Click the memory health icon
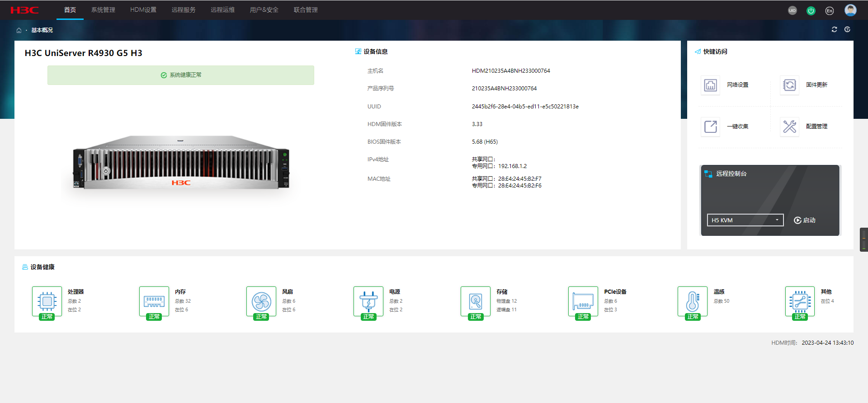Image resolution: width=868 pixels, height=403 pixels. pos(154,301)
